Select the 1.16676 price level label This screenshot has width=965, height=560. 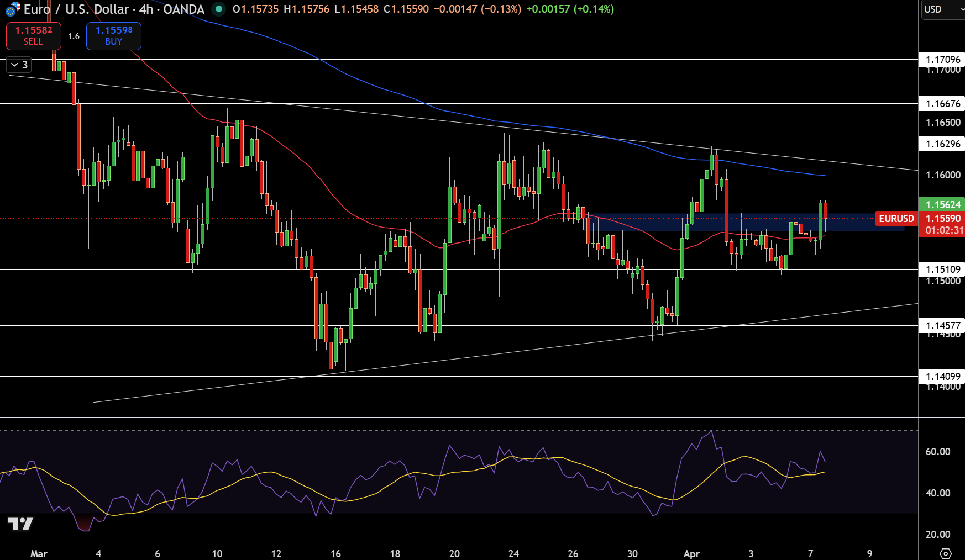(942, 103)
